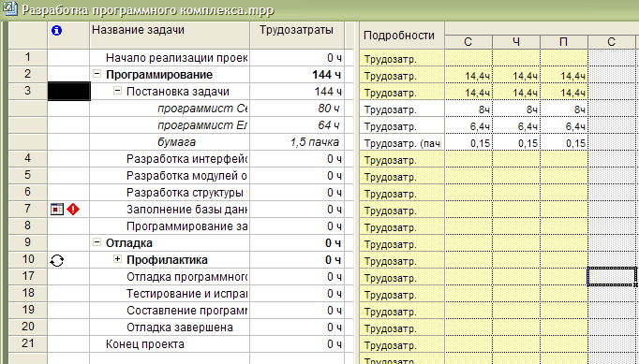Click the Название задачи column header
639x364 pixels.
coord(170,35)
